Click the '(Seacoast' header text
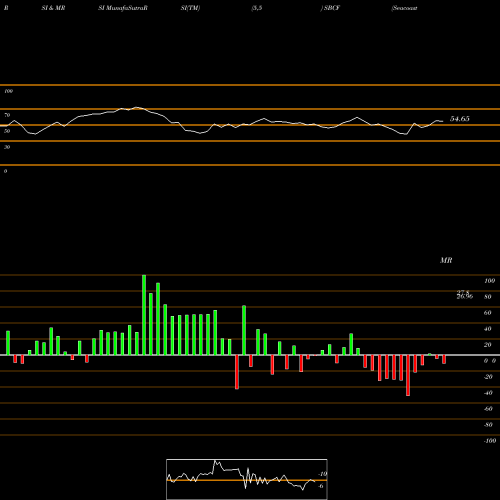 pos(404,8)
